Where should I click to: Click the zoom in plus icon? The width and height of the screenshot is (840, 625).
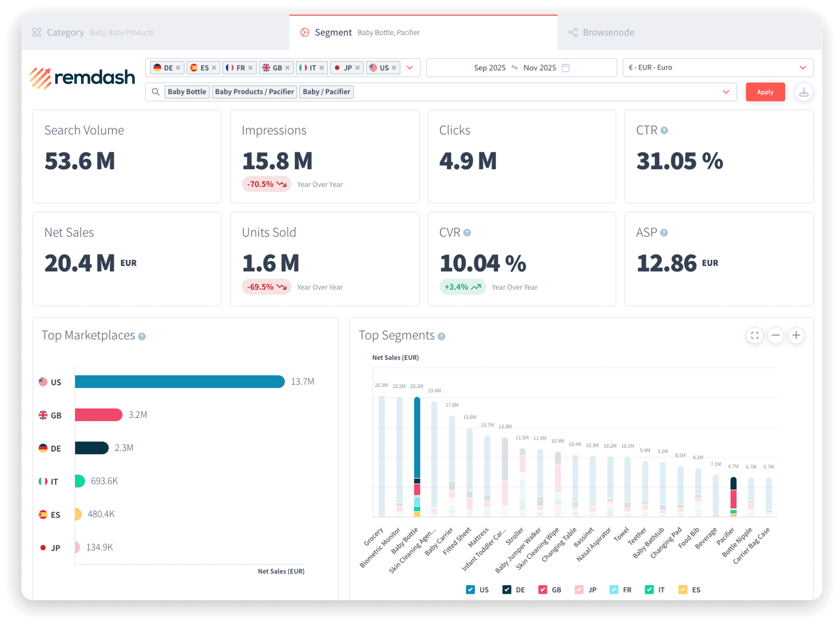click(796, 335)
